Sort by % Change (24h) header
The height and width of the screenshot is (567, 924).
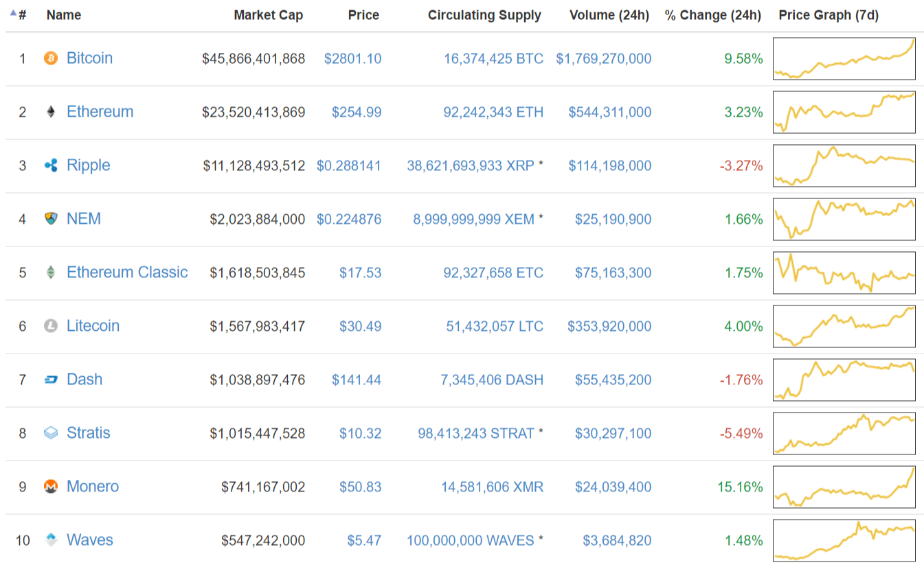[713, 15]
